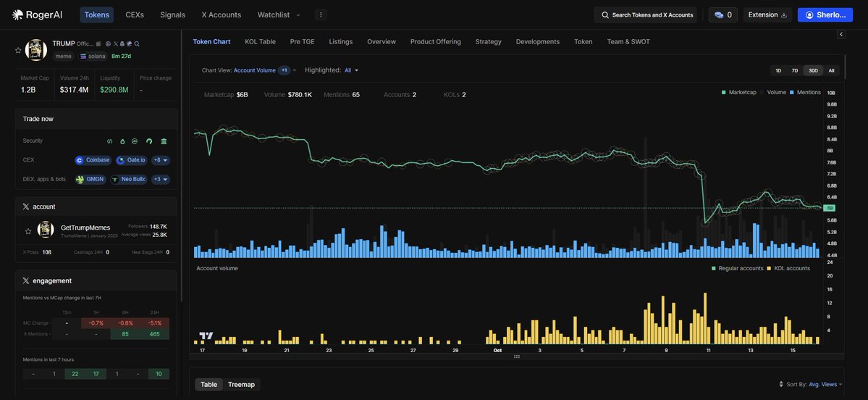Open Highlighted All dropdown
Viewport: 868px width, 400px height.
click(332, 70)
